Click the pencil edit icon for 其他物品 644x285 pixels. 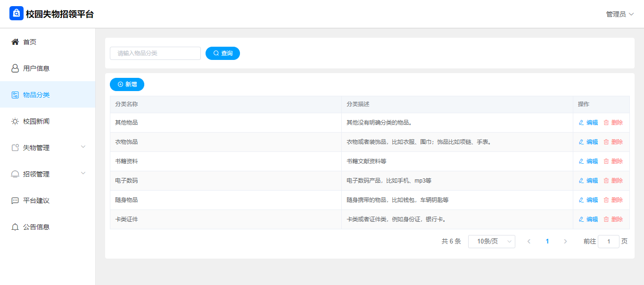click(581, 123)
